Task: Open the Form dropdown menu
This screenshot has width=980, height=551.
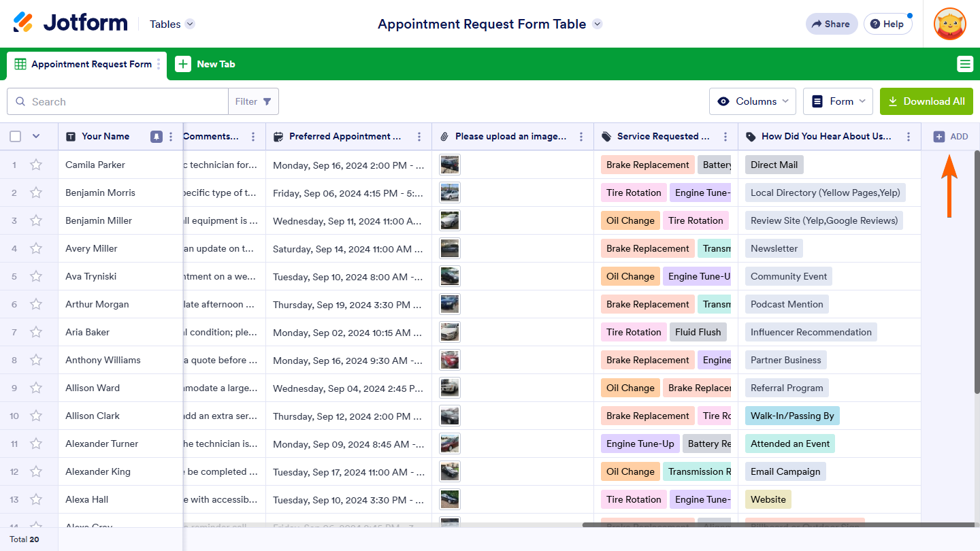Action: point(838,101)
